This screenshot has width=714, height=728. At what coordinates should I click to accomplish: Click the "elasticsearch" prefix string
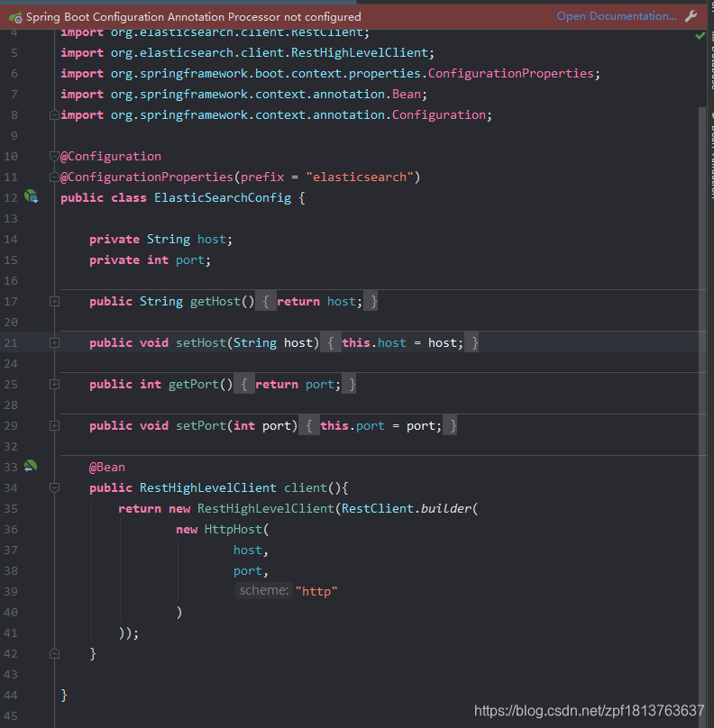pos(360,177)
